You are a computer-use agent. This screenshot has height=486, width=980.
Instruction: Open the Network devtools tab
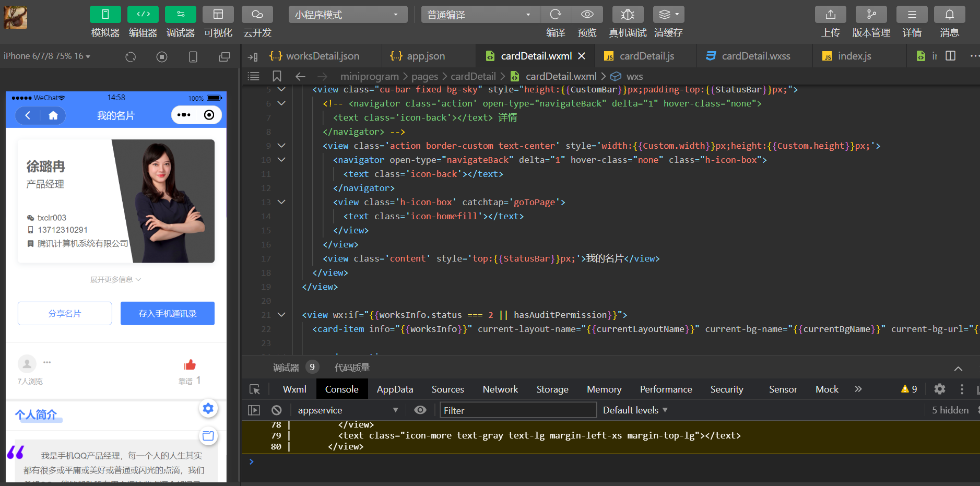click(500, 389)
